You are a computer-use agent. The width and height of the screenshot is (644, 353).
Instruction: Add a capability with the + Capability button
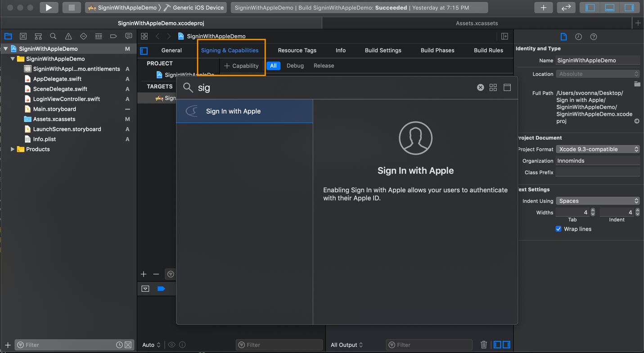[x=242, y=66]
